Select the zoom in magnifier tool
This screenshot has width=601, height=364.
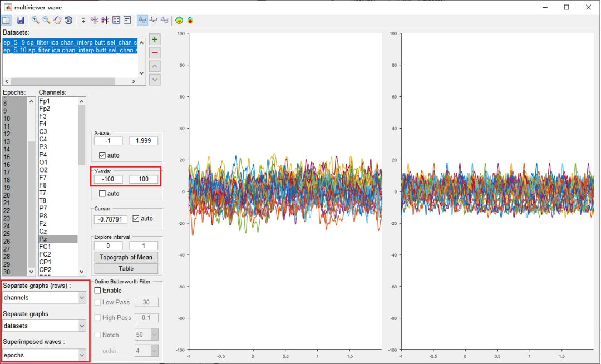coord(35,20)
